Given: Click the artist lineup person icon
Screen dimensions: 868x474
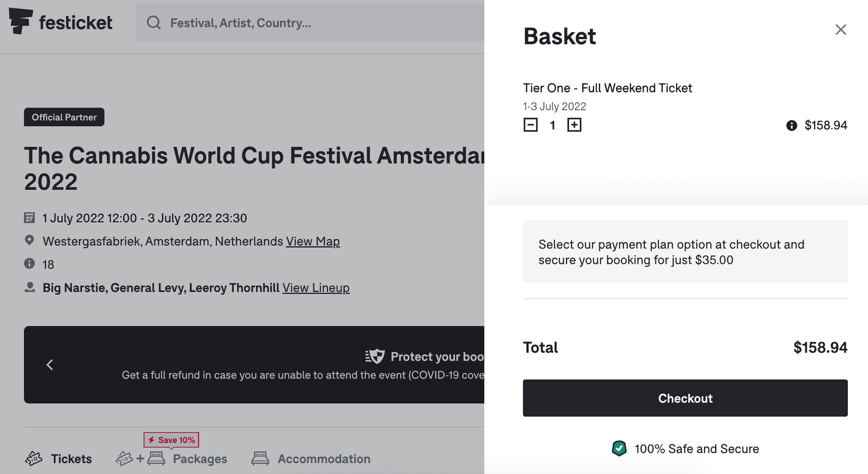Looking at the screenshot, I should tap(30, 287).
